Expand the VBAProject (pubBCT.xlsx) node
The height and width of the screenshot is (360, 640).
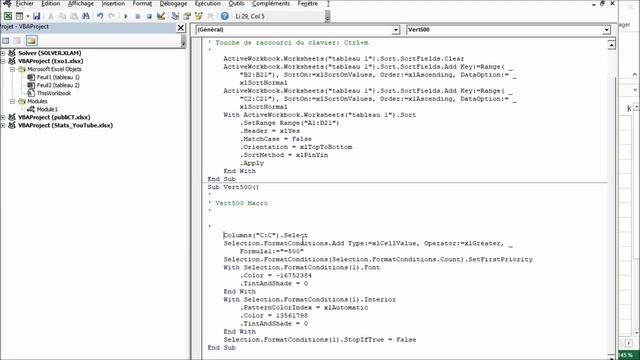(x=3, y=117)
